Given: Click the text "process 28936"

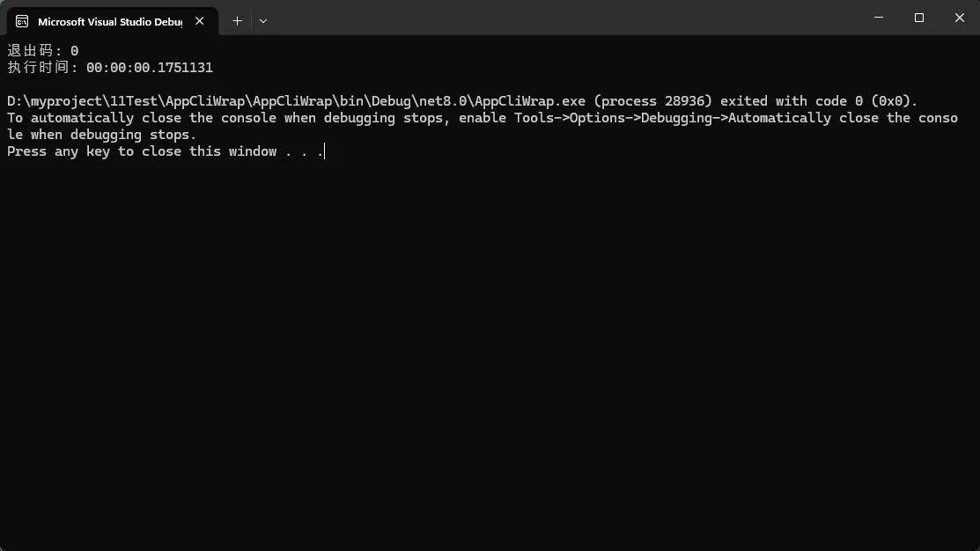Looking at the screenshot, I should tap(657, 101).
